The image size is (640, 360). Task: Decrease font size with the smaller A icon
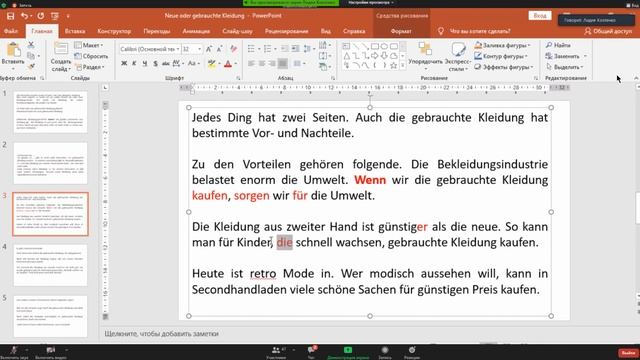click(220, 49)
